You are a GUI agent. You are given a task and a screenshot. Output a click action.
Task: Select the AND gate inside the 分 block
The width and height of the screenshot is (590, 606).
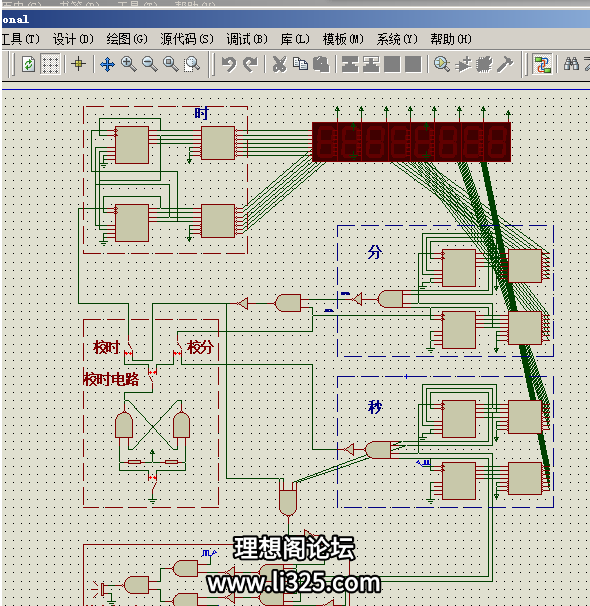pyautogui.click(x=390, y=299)
